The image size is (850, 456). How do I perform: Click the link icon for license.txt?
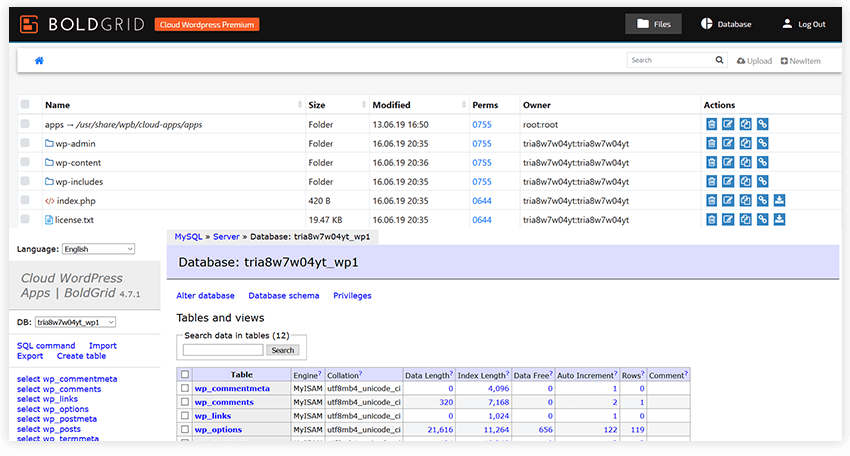pyautogui.click(x=763, y=219)
